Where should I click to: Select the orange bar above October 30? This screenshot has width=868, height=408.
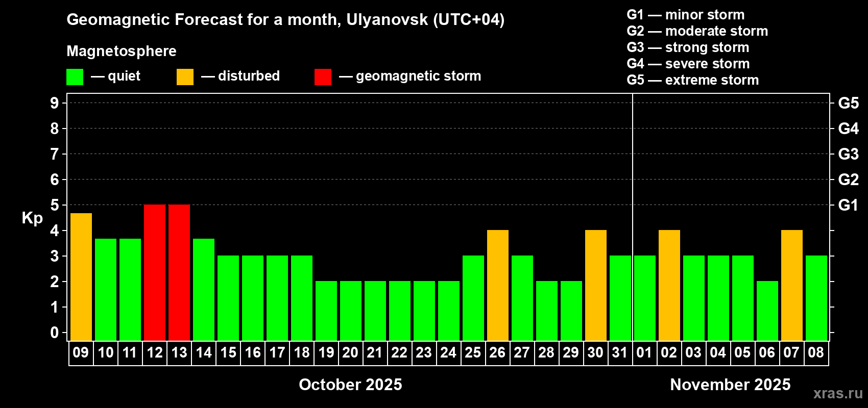click(596, 285)
